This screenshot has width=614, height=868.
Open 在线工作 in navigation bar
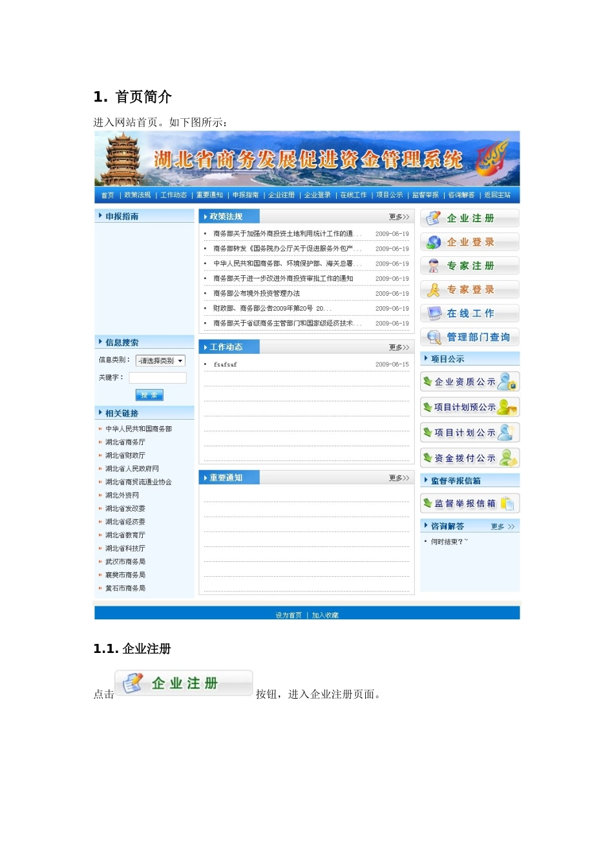(x=354, y=195)
